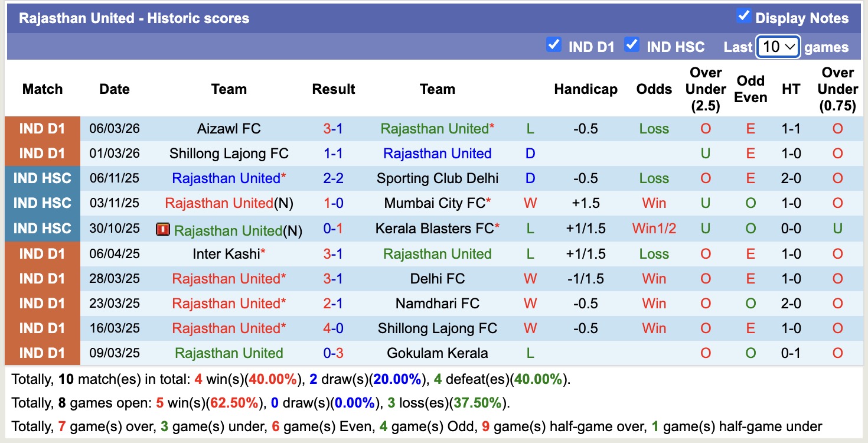
Task: Click the IND D1 badge beside the Gokulam Kerala match
Action: [42, 353]
